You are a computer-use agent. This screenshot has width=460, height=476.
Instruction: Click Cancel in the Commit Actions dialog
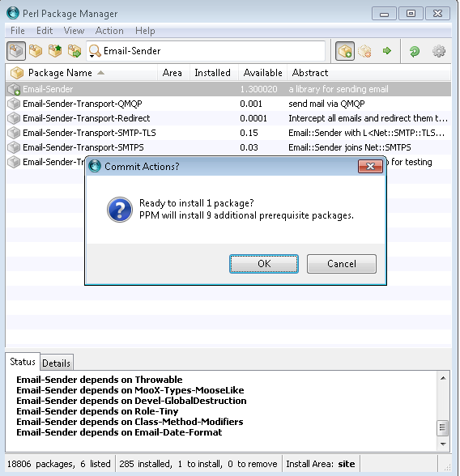coord(342,264)
